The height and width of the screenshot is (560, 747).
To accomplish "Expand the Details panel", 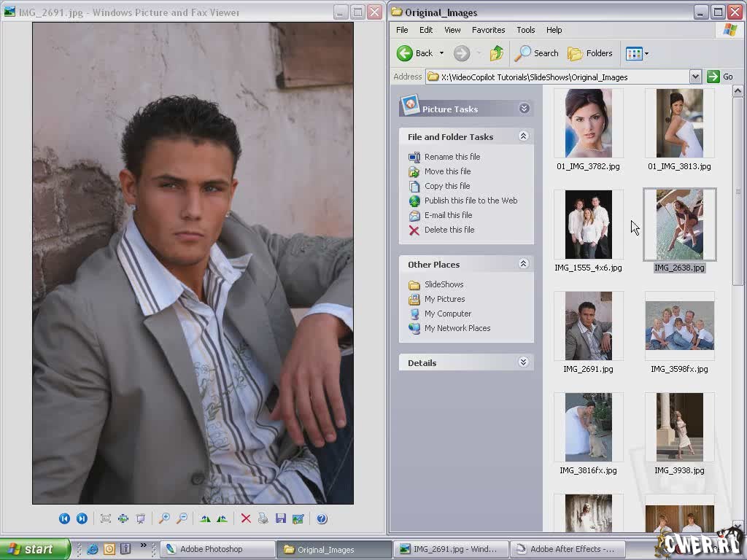I will [523, 362].
